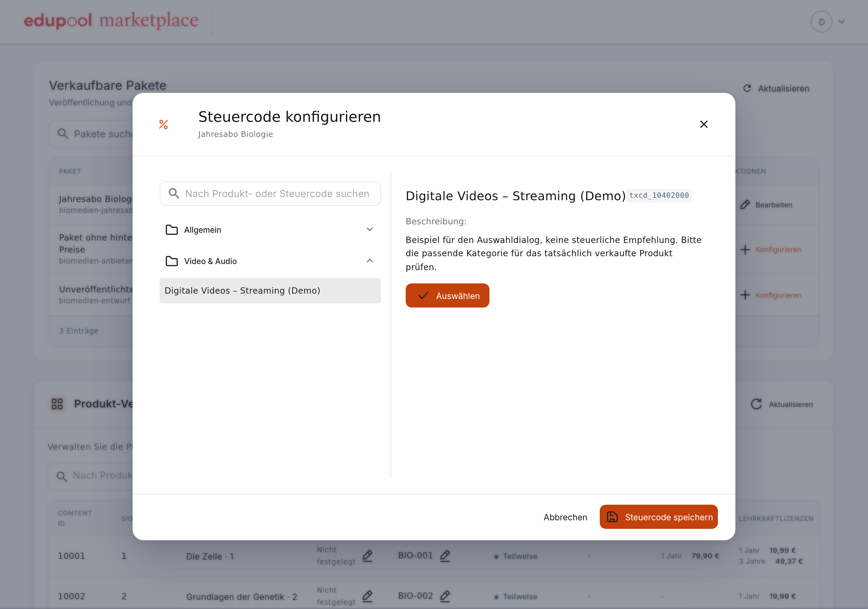The image size is (868, 609).
Task: Open user avatar D menu
Action: 821,22
